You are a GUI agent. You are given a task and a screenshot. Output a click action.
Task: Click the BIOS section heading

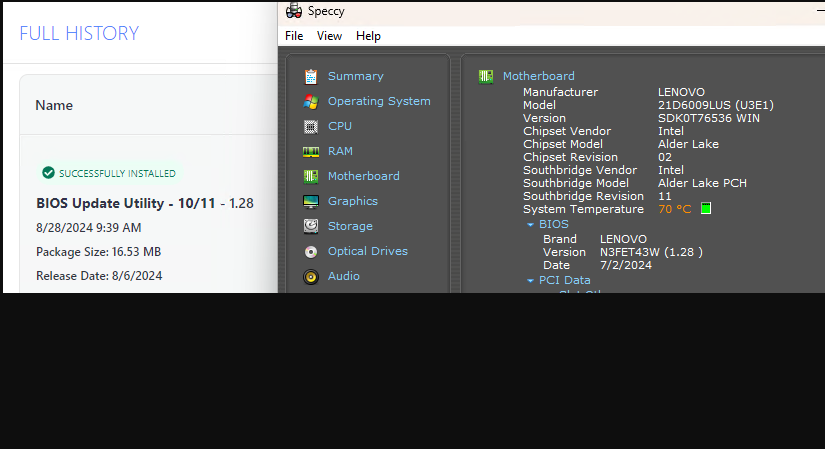pyautogui.click(x=554, y=224)
